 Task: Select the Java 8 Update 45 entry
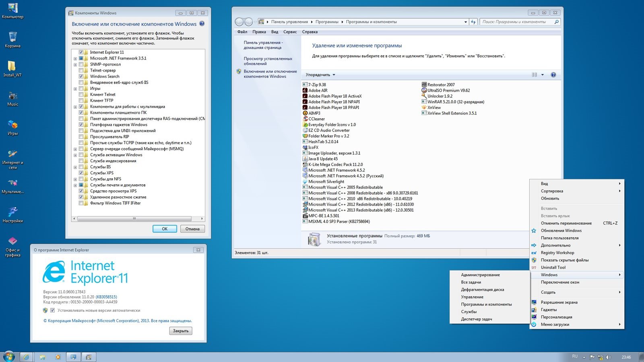(320, 159)
